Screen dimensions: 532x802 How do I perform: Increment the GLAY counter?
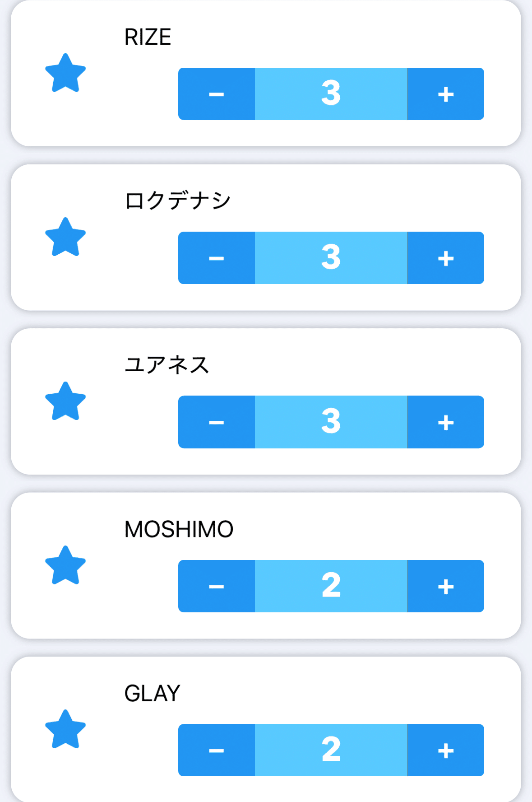[445, 750]
